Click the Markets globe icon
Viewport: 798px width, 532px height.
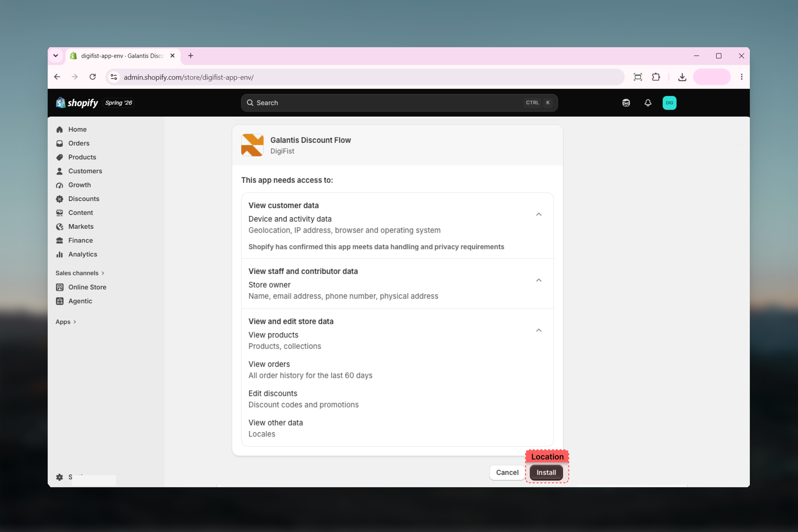coord(60,227)
